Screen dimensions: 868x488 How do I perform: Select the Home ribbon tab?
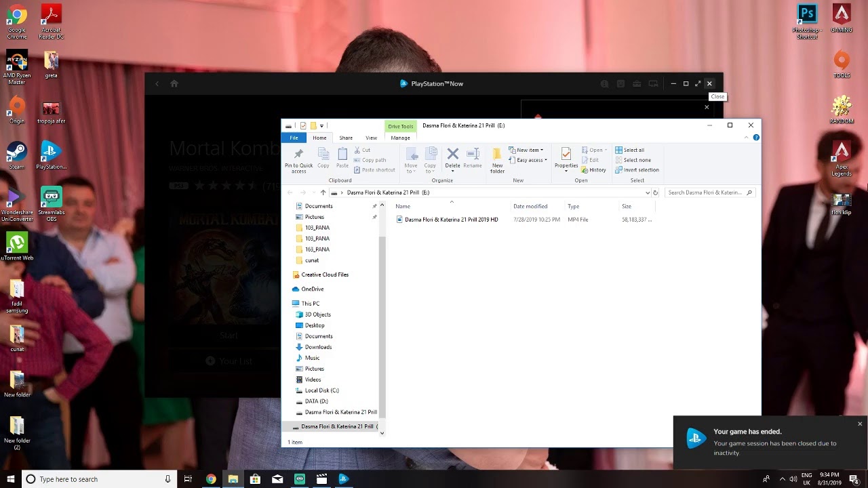click(319, 138)
